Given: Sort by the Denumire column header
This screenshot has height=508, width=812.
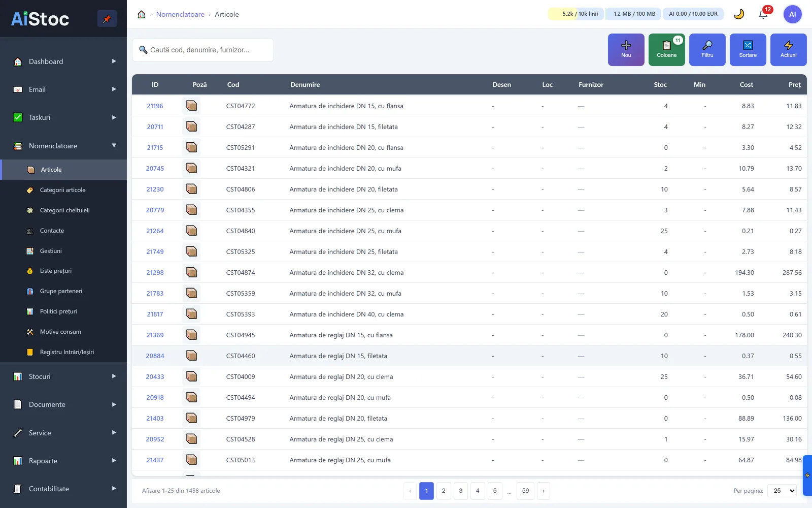Looking at the screenshot, I should point(305,85).
